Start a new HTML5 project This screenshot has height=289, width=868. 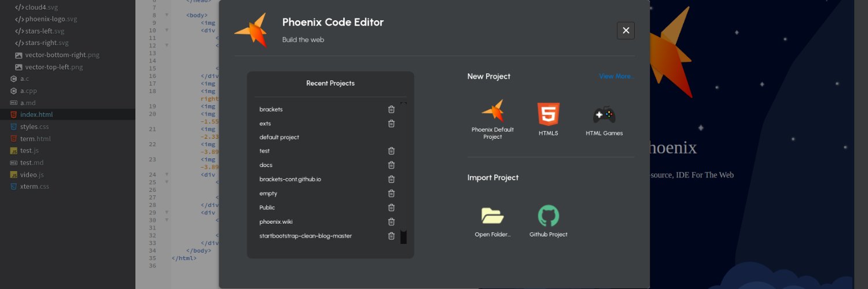click(x=548, y=120)
